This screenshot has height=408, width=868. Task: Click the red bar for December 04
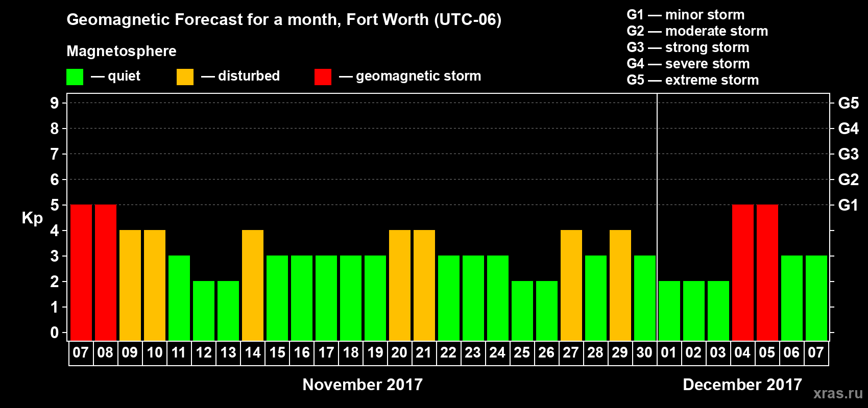coord(743,272)
